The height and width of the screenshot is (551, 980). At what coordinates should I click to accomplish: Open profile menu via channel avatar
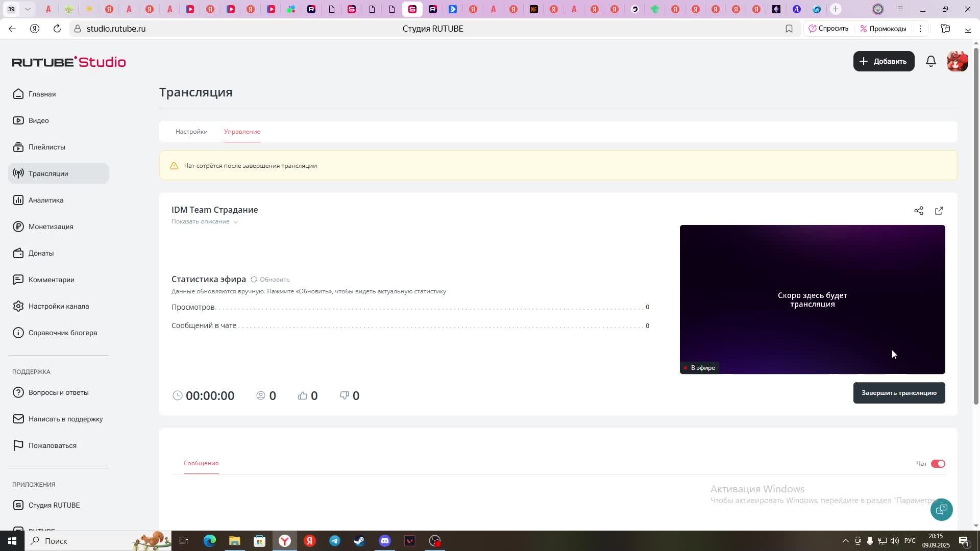point(957,61)
